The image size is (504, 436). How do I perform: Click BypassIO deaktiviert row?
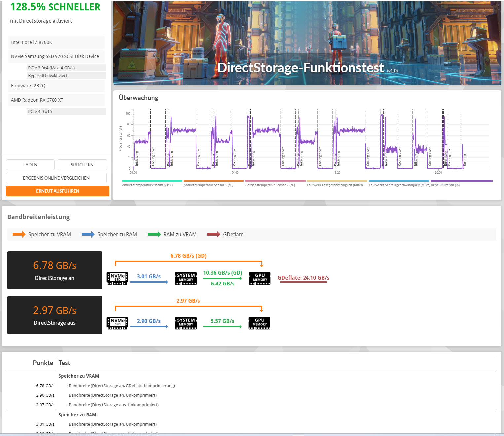coord(66,75)
